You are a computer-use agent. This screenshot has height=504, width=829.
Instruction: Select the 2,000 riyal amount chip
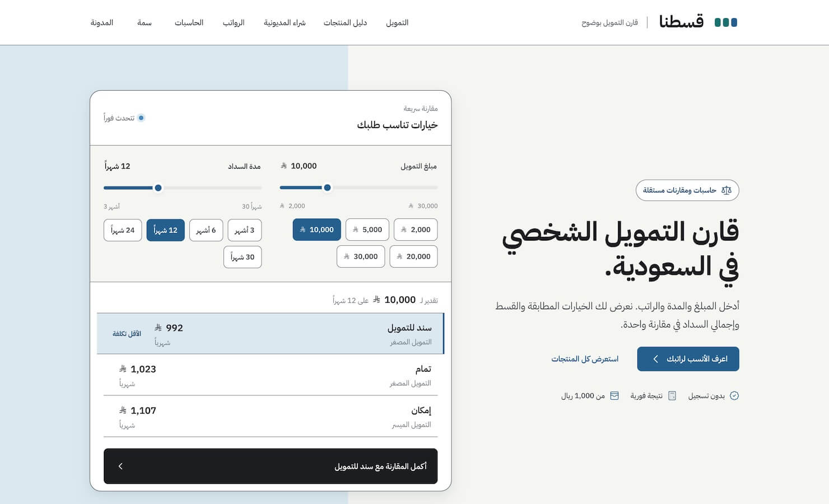(416, 230)
